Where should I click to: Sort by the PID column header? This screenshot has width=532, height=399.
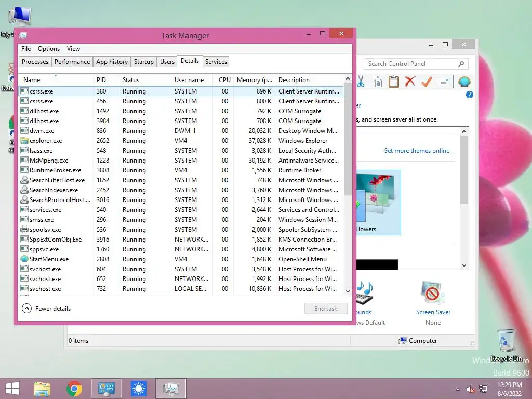pyautogui.click(x=106, y=79)
